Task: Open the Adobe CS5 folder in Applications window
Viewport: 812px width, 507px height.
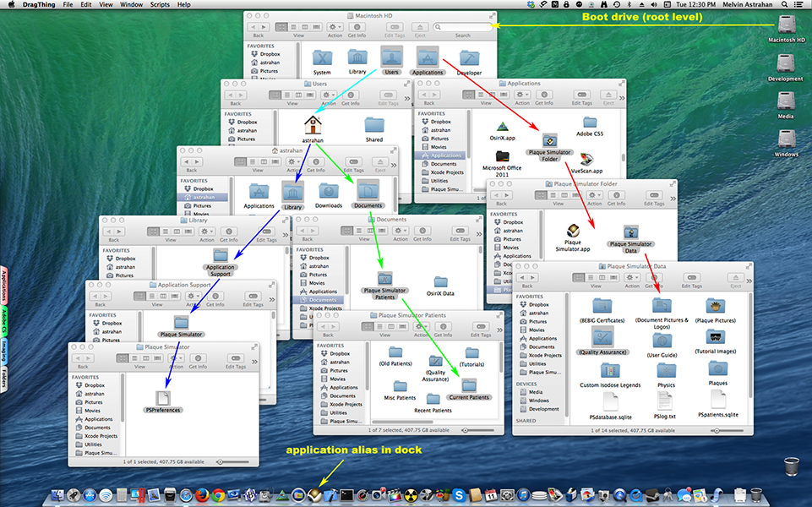Action: point(590,123)
